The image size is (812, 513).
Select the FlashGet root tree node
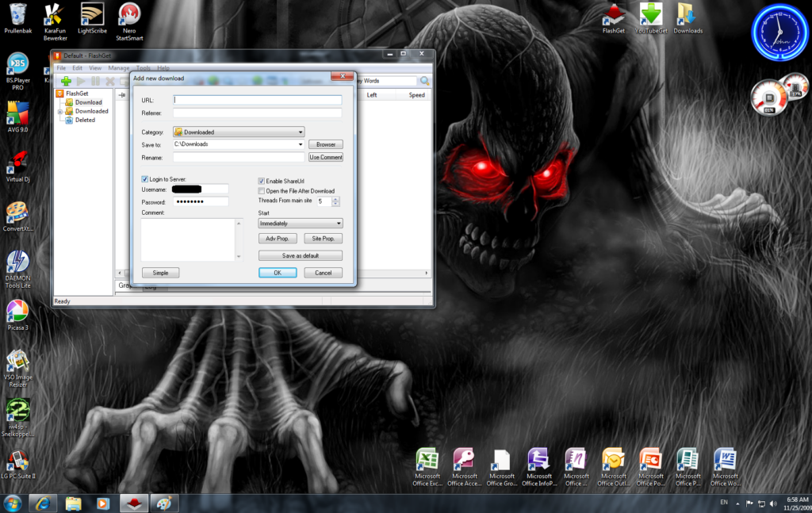pyautogui.click(x=77, y=94)
